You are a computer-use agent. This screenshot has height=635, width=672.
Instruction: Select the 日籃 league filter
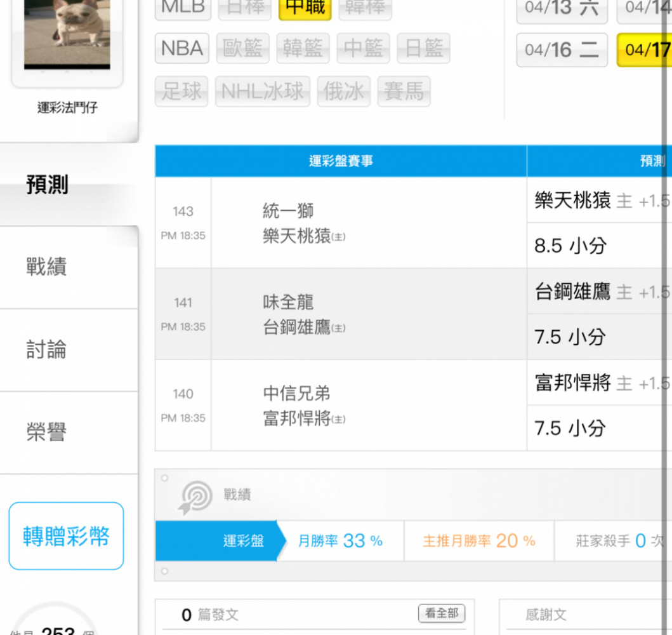424,48
